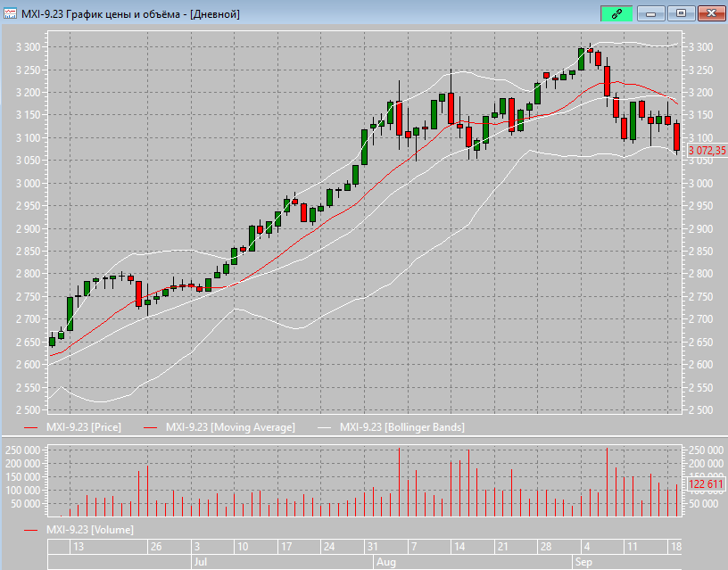Click the 250 000 label on left volume axis
This screenshot has height=570, width=728.
click(x=23, y=450)
